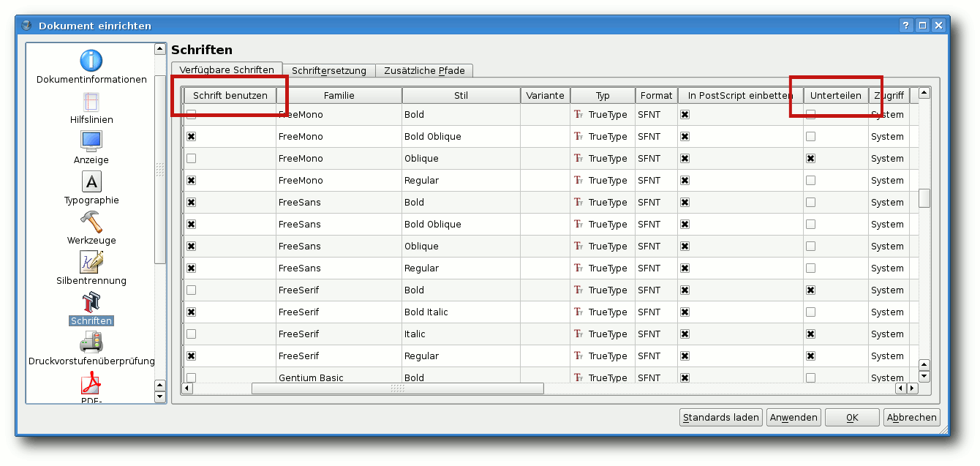
Task: Select FreeSans family cell in Bold row
Action: coord(339,202)
